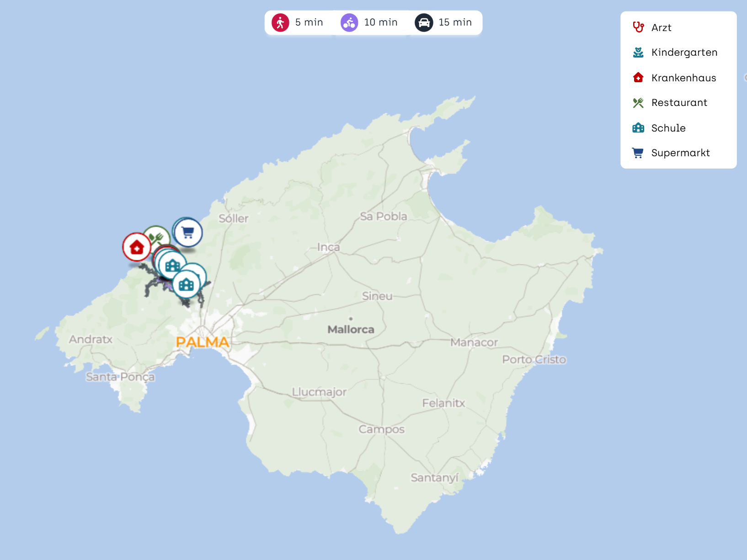
Task: Toggle the 15 min driving isochrone
Action: point(443,22)
